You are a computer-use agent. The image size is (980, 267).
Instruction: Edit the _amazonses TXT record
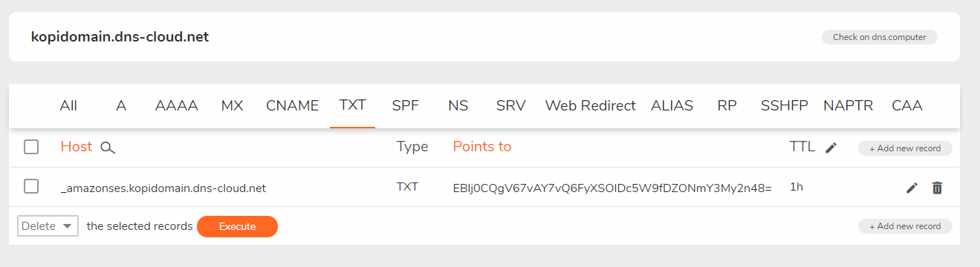[912, 188]
